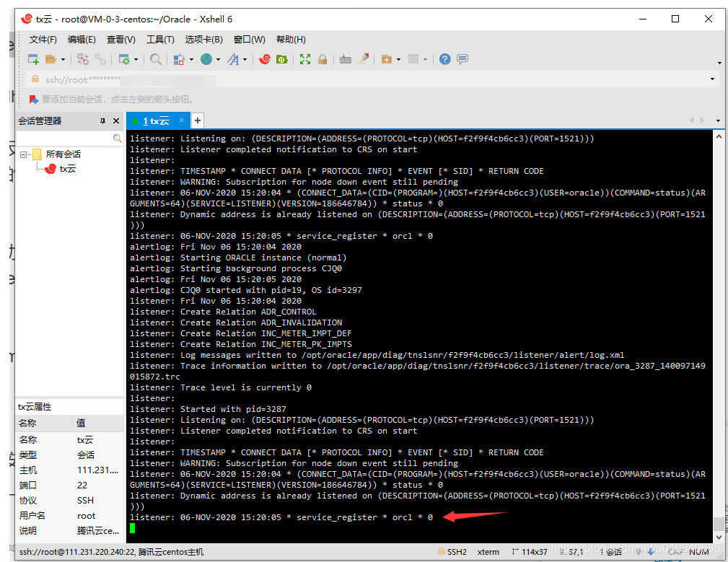Click the Find magnifier icon in the toolbar
Screen dimensions: 728x562
156,59
